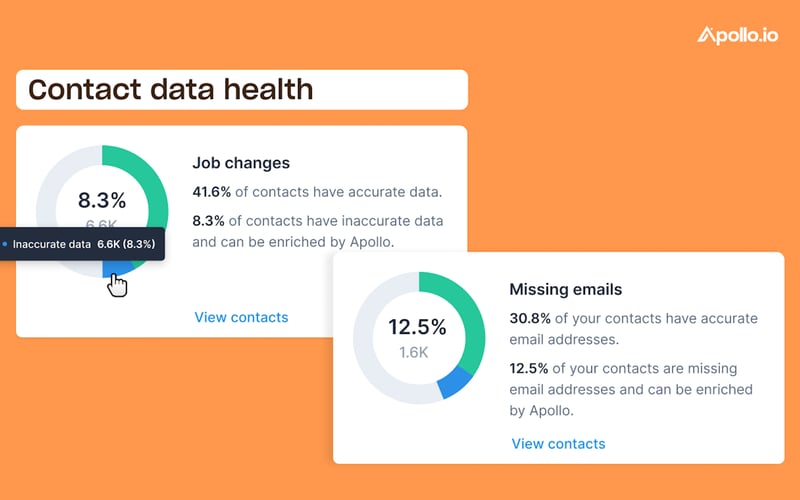Click the Job changes card title
Viewport: 800px width, 500px height.
tap(241, 163)
